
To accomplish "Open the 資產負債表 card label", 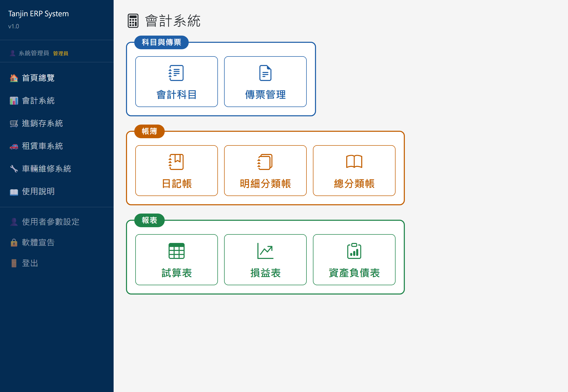I will click(x=354, y=273).
